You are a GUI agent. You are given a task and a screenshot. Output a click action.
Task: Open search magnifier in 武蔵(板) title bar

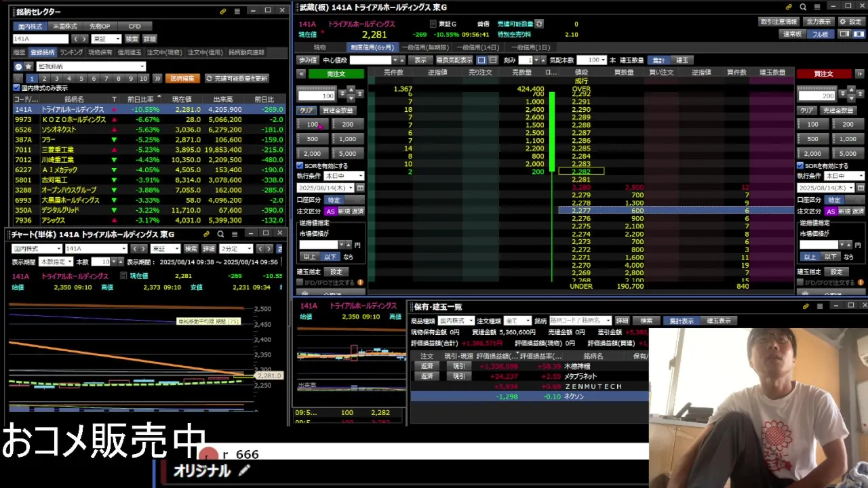coord(803,7)
